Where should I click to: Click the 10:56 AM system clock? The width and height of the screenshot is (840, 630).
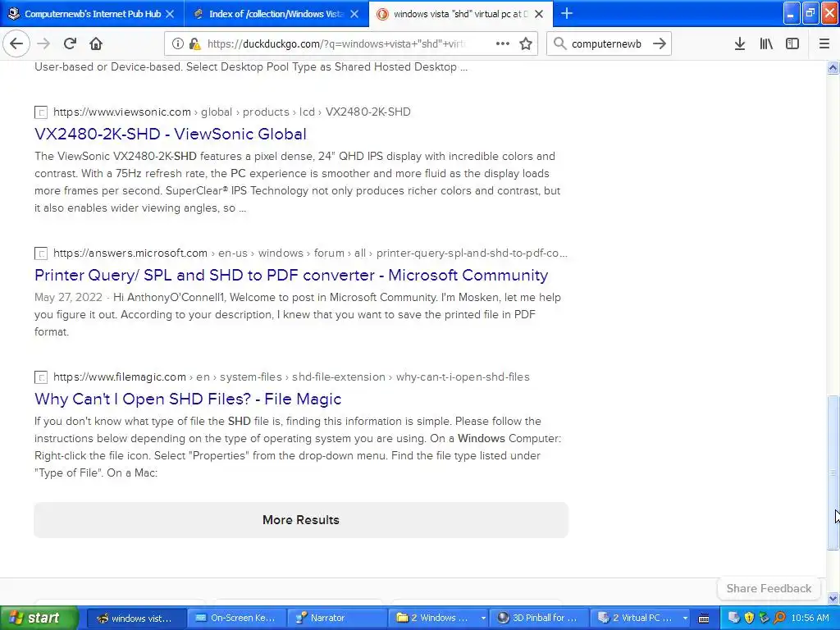(x=810, y=619)
